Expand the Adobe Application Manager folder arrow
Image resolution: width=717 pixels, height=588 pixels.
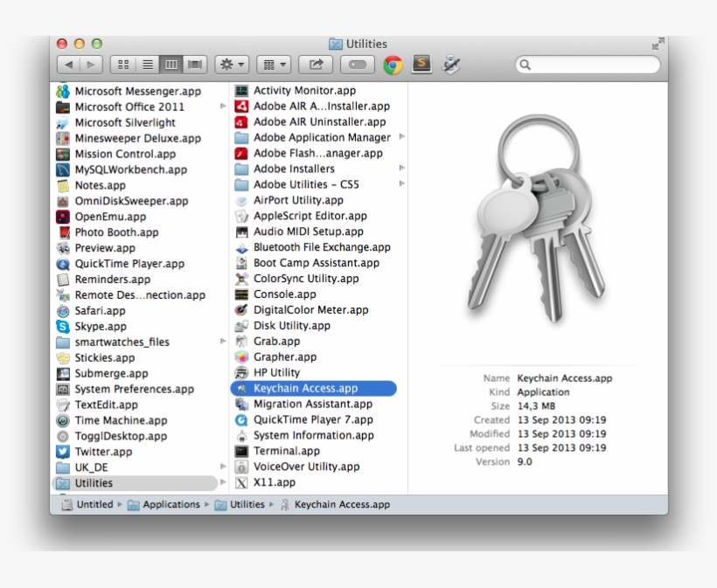point(402,136)
